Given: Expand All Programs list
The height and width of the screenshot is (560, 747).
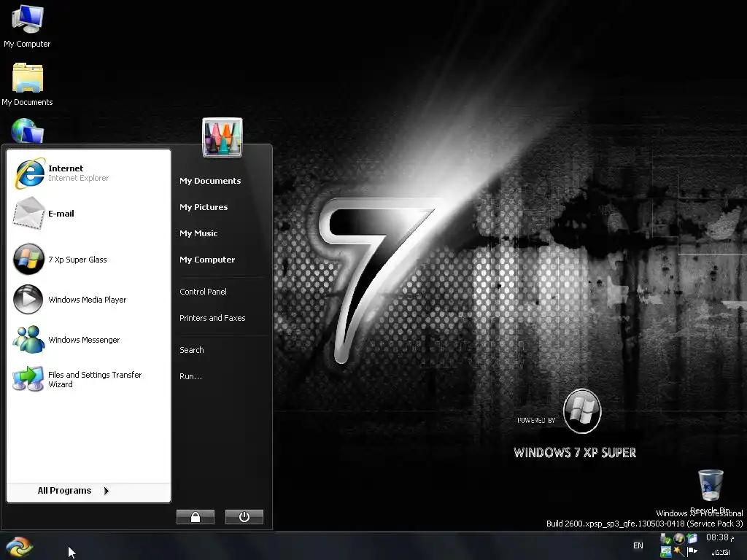Looking at the screenshot, I should 74,491.
